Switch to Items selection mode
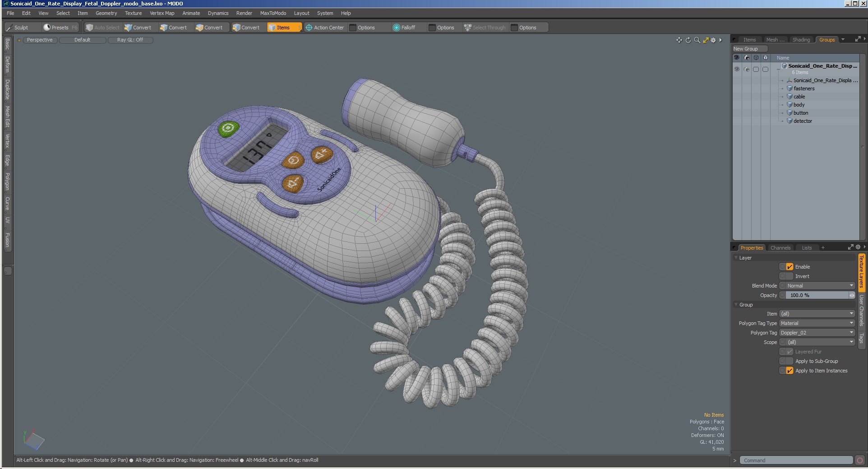This screenshot has width=868, height=469. [x=284, y=28]
